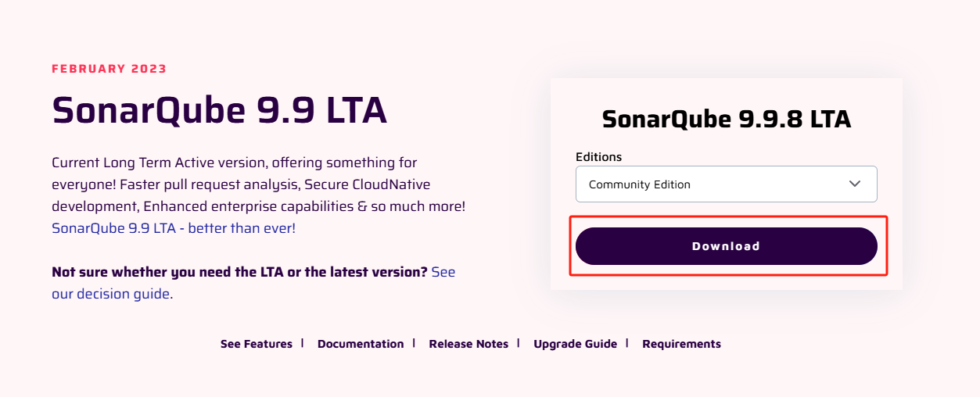Expand the chevron arrow in the Editions selector
Viewport: 980px width, 397px height.
click(855, 184)
